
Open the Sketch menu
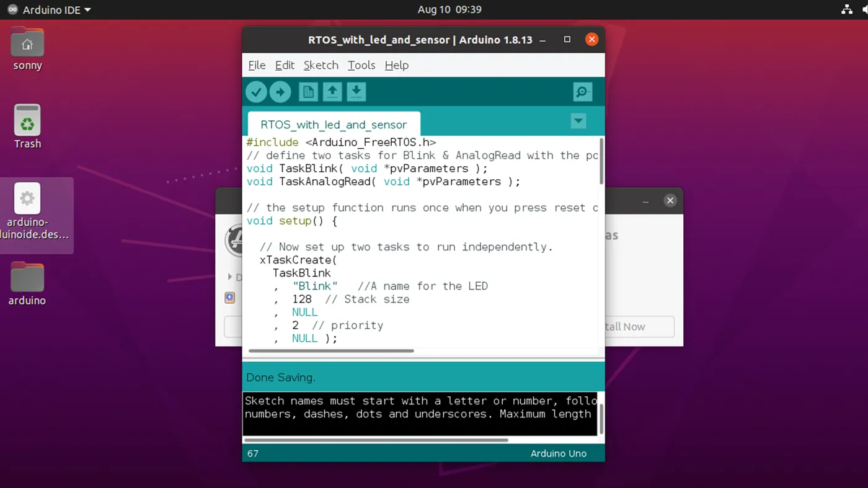tap(321, 65)
